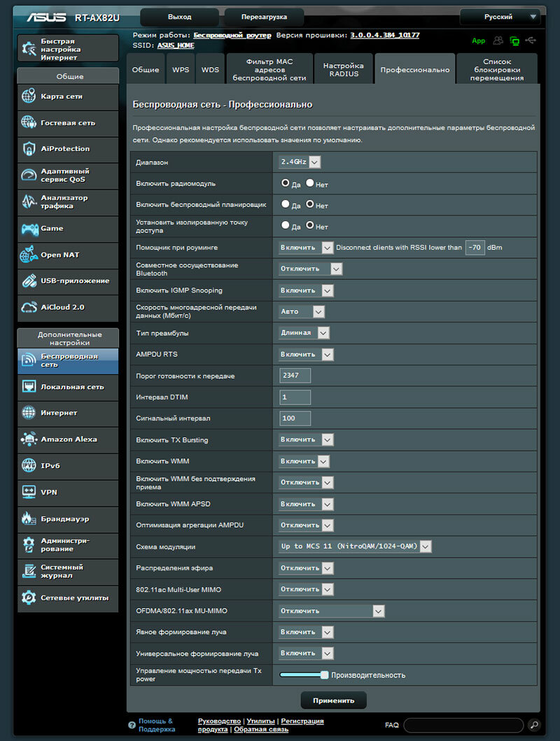Click the Быстрая настройка Интернет wizard icon
The image size is (560, 741).
29,49
